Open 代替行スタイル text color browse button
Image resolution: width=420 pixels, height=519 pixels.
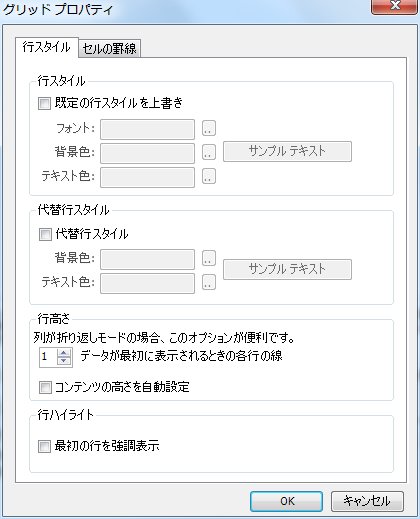tap(209, 282)
